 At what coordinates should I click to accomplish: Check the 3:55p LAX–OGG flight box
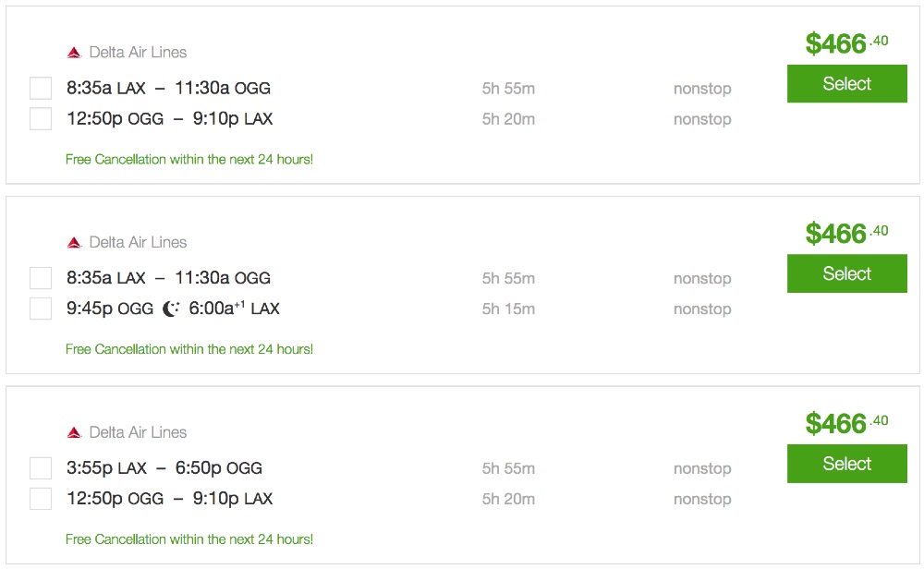tap(41, 468)
